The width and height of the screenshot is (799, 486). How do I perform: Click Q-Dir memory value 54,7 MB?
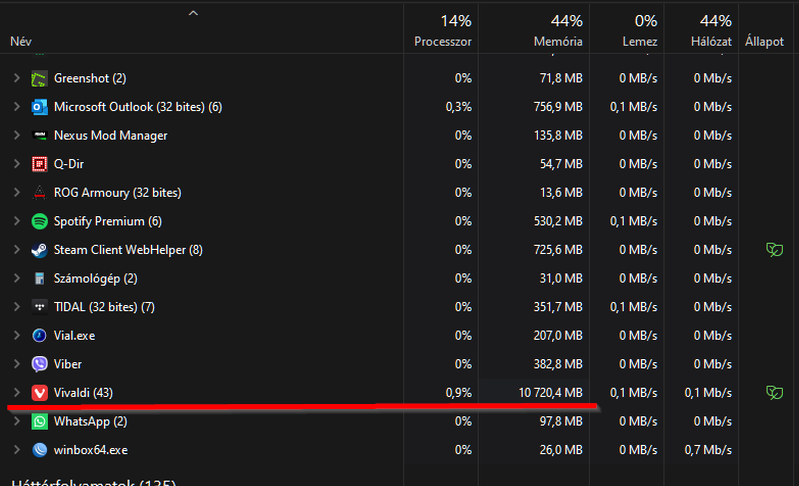coord(561,164)
